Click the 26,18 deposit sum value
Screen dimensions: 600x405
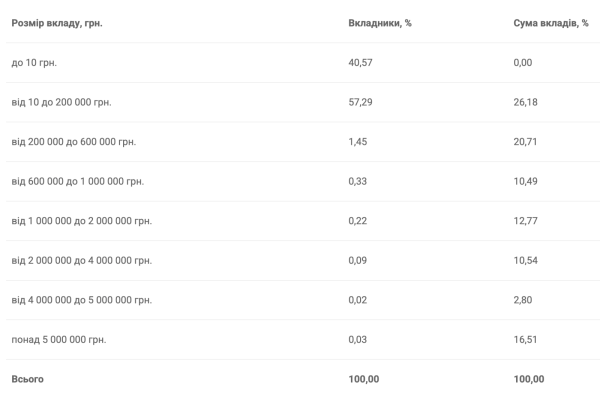coord(525,102)
